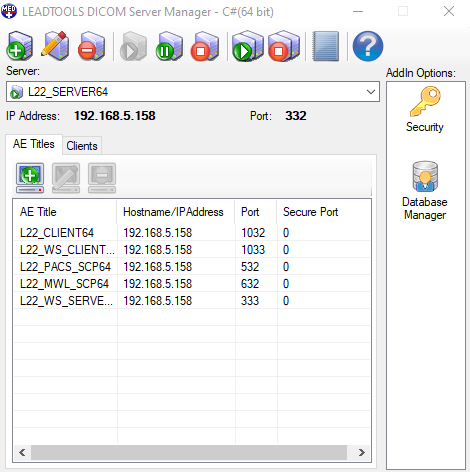Click the disabled Delete AE Title icon
The width and height of the screenshot is (470, 472).
[102, 178]
